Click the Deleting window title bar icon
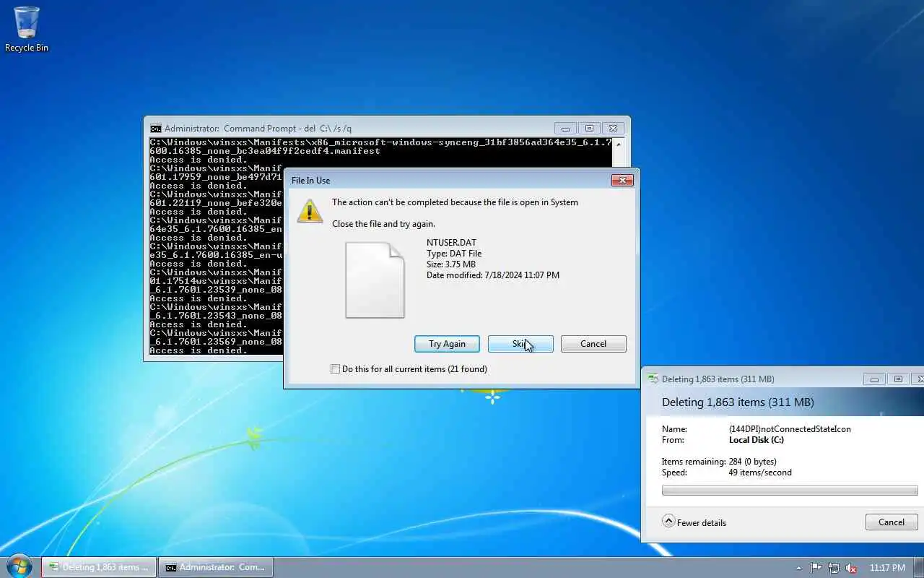 (653, 379)
